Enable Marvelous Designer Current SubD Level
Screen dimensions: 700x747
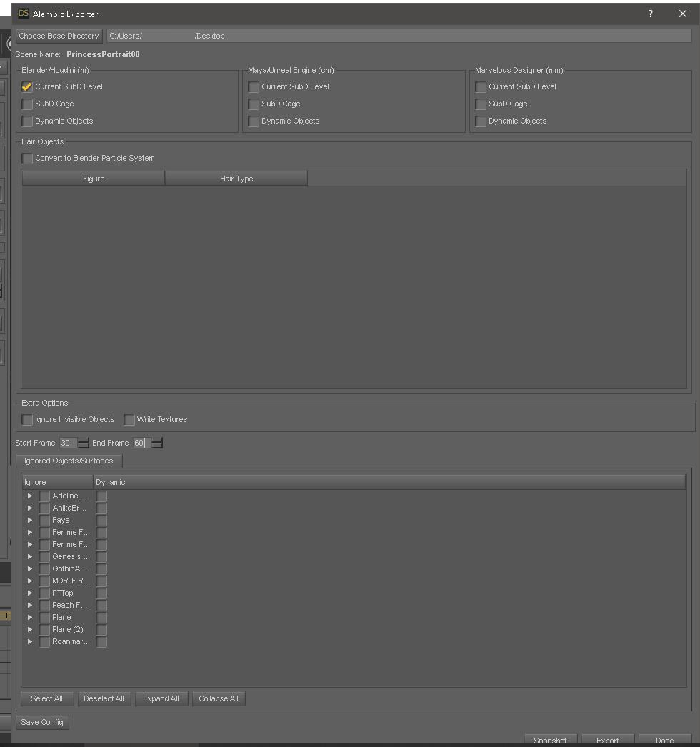click(481, 86)
